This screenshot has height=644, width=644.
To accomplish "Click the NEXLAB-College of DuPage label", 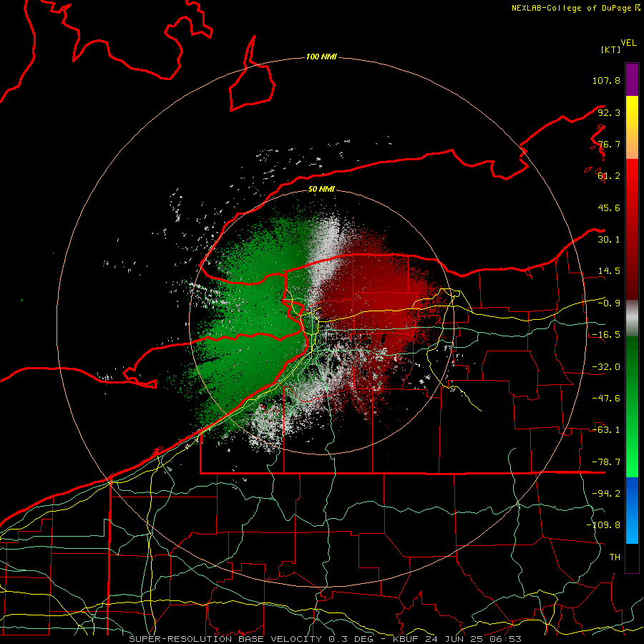I will click(572, 8).
